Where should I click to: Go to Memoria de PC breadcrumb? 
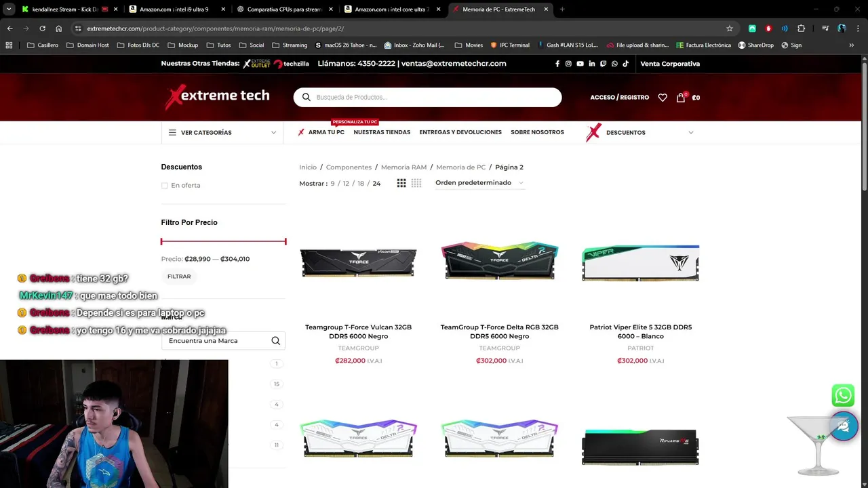461,167
